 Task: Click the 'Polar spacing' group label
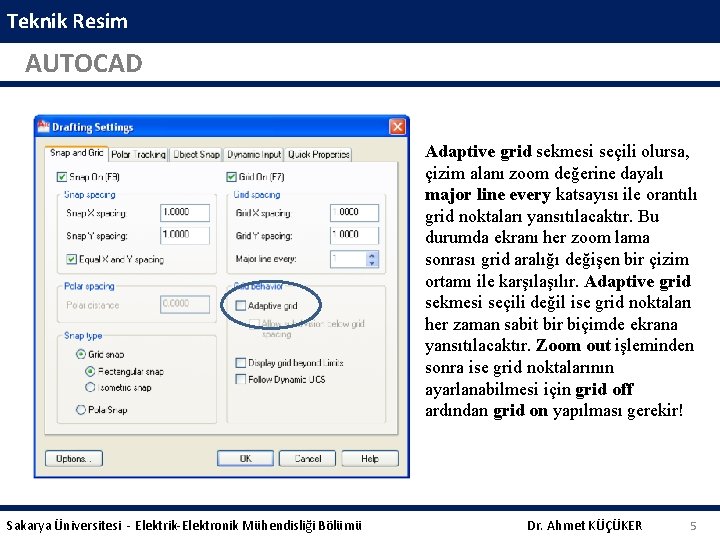[x=89, y=286]
